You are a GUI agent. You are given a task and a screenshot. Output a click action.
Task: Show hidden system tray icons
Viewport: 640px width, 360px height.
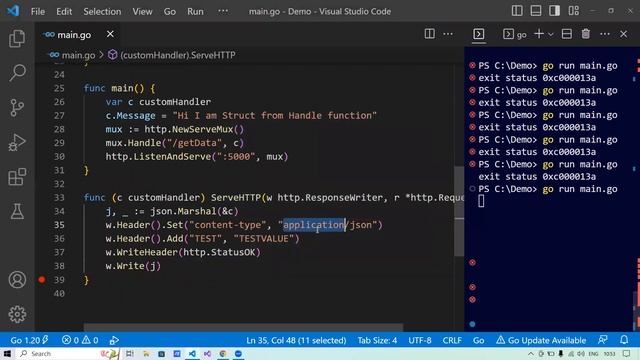point(531,353)
